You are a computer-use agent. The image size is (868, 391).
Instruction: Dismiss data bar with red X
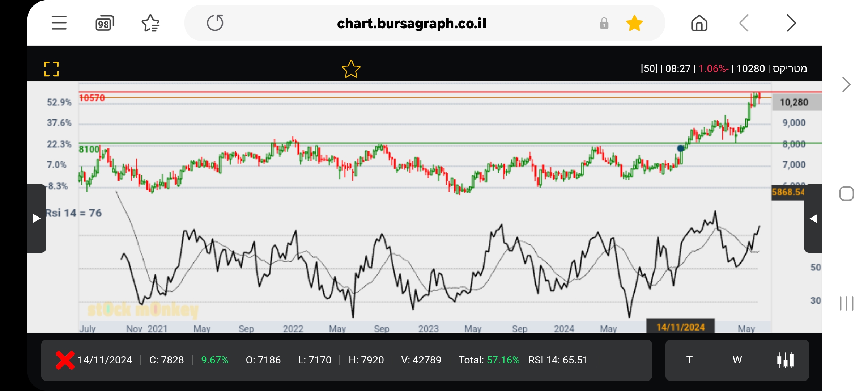65,360
